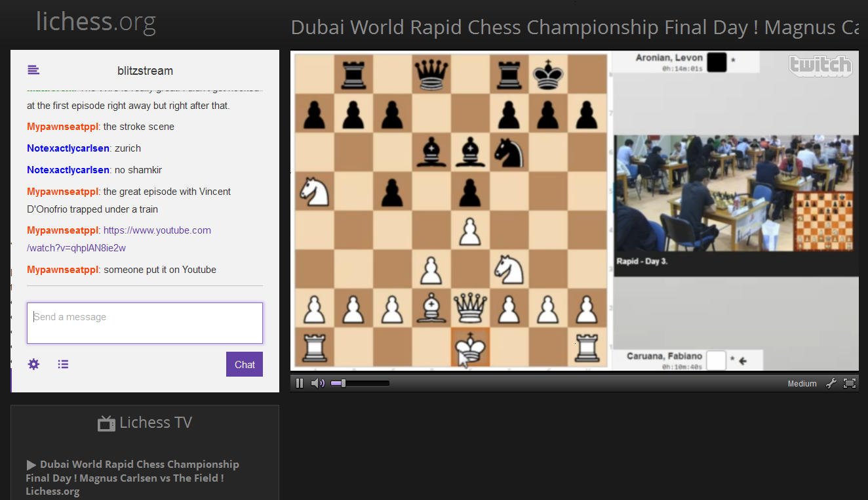Click username Mypawnseatppl on the stroke scene message
The image size is (868, 500).
[x=62, y=127]
